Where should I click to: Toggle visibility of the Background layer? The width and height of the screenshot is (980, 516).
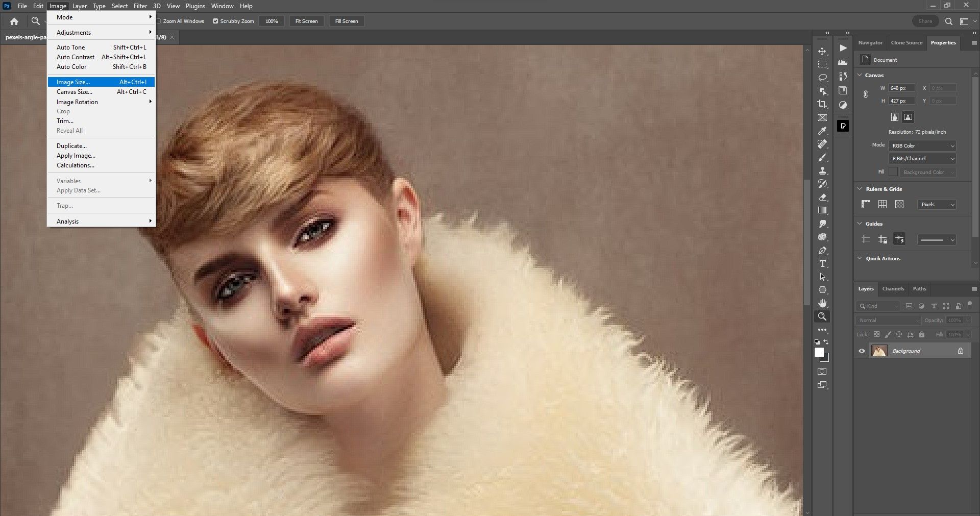point(861,351)
